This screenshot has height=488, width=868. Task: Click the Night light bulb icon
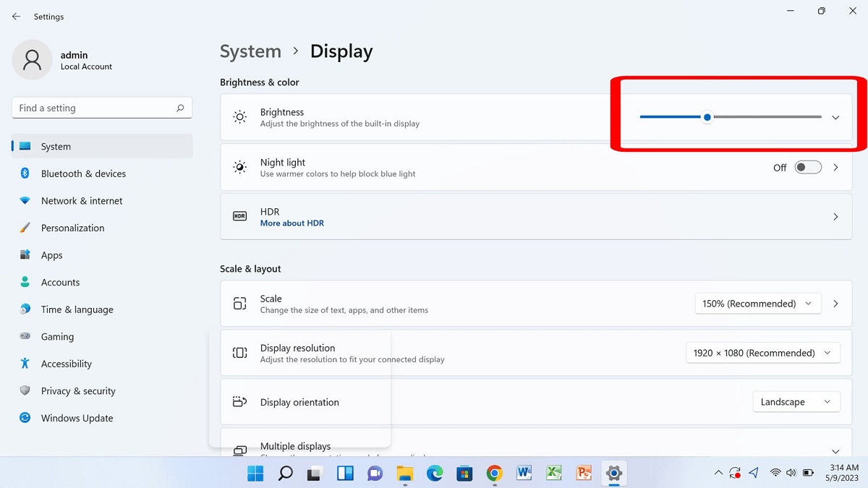(239, 167)
